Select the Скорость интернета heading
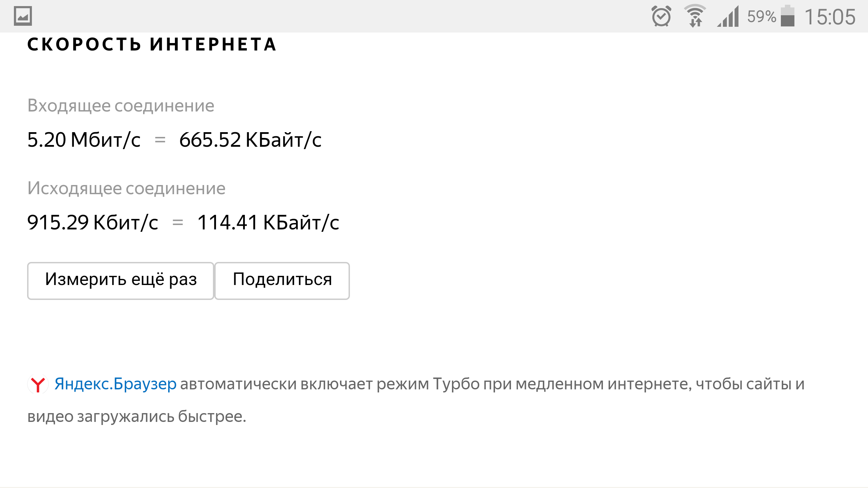This screenshot has height=488, width=868. click(x=152, y=44)
